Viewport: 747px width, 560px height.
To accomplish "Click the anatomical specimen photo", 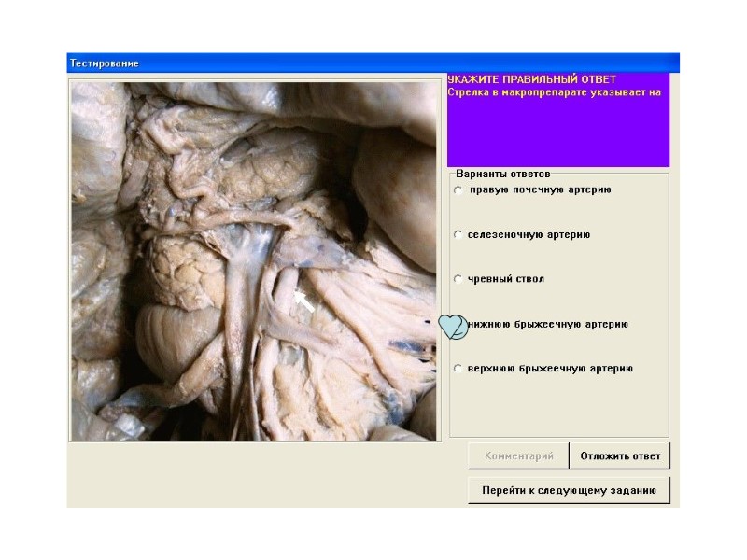I will (253, 261).
